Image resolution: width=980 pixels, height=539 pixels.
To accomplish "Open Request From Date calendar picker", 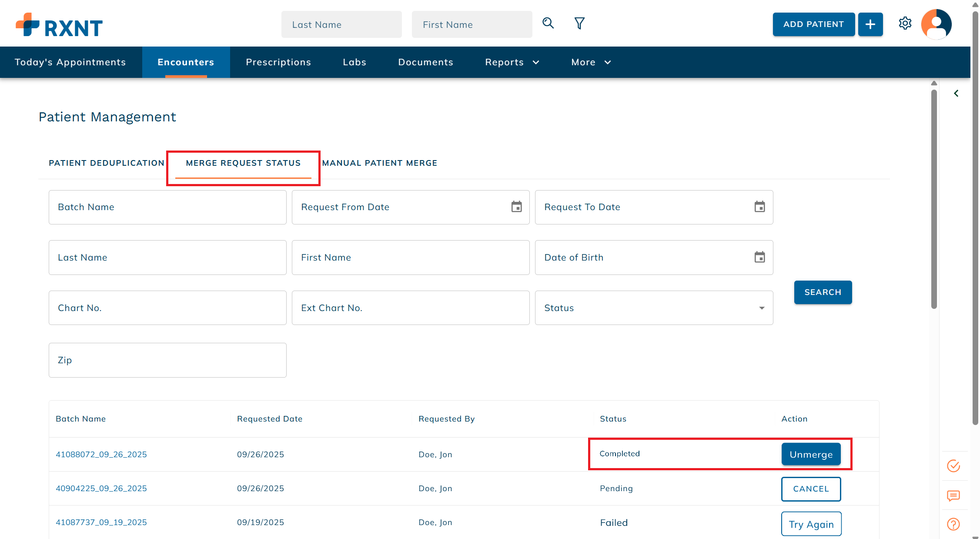I will coord(516,207).
